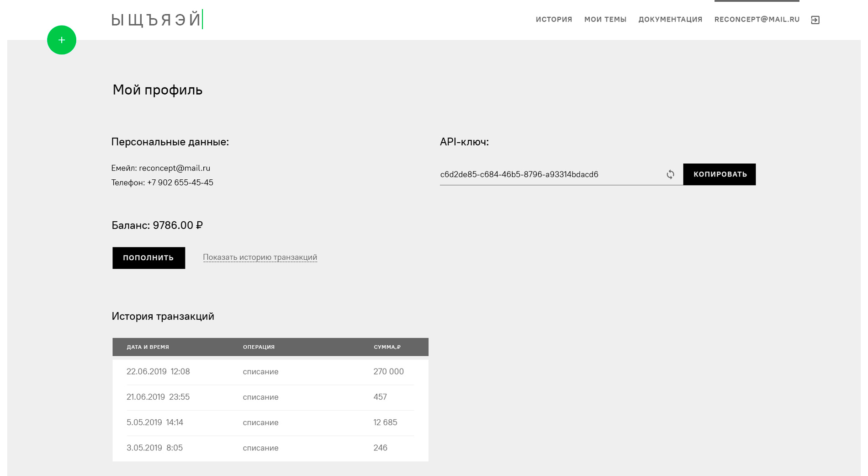This screenshot has height=476, width=868.
Task: Select the 22.06.2019 12:08 transaction row
Action: click(270, 372)
